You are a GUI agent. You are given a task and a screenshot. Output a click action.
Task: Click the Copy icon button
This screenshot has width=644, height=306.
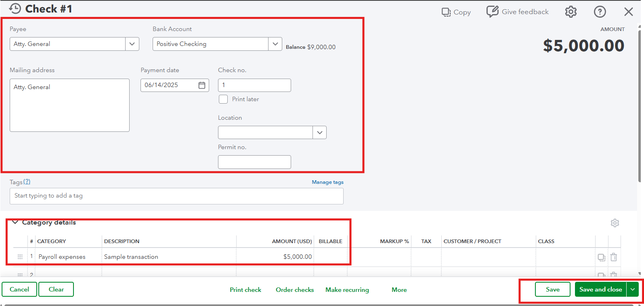point(456,12)
